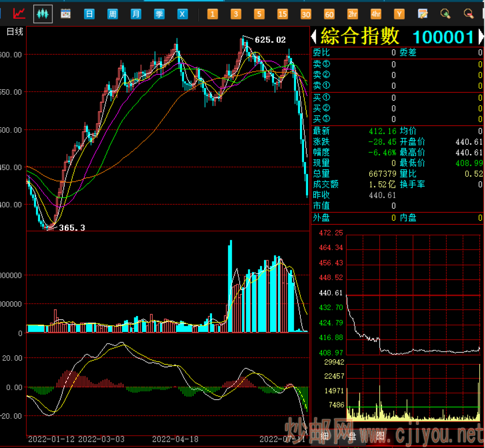Click the 29942 intraday volume label
The height and width of the screenshot is (448, 485).
click(x=334, y=362)
